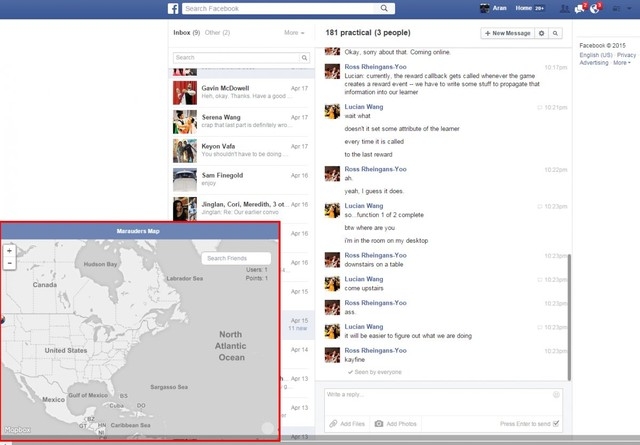Zoom in on Marauders Map
The image size is (640, 445).
click(x=9, y=251)
